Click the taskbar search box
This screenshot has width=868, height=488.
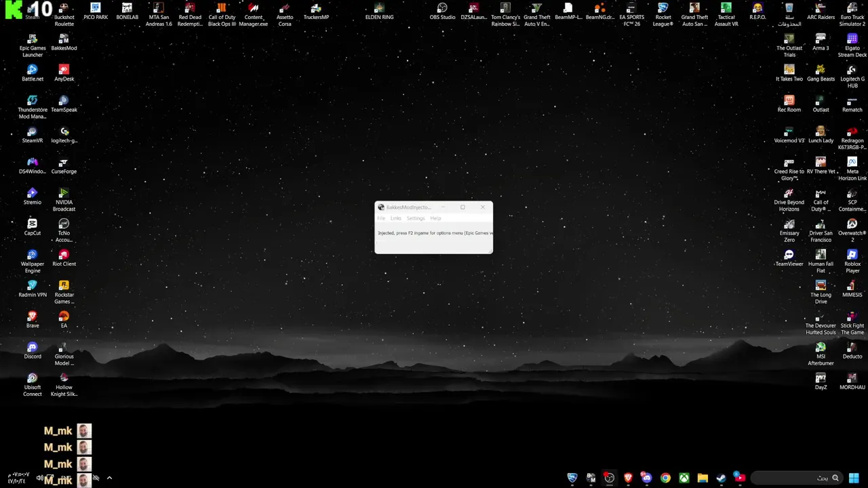pos(797,478)
